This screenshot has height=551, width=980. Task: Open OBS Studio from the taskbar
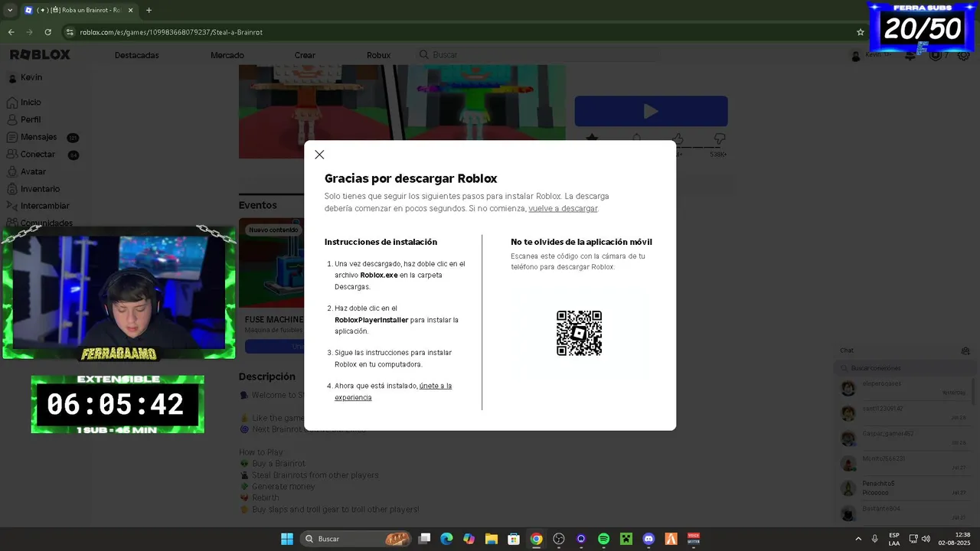(559, 539)
